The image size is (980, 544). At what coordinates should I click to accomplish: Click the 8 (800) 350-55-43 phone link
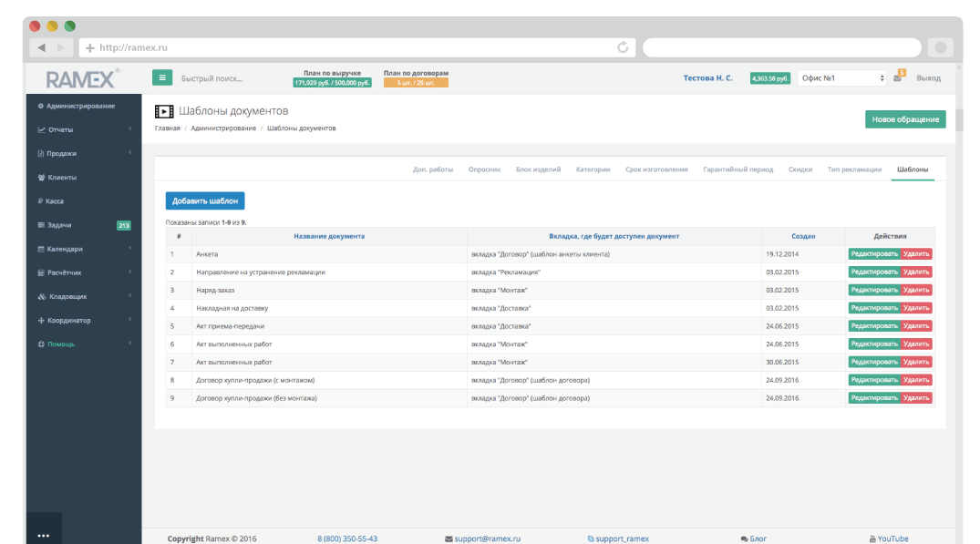pyautogui.click(x=347, y=539)
